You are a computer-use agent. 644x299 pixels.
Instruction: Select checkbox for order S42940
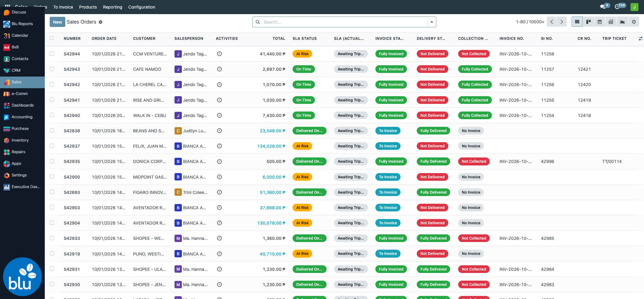[52, 115]
